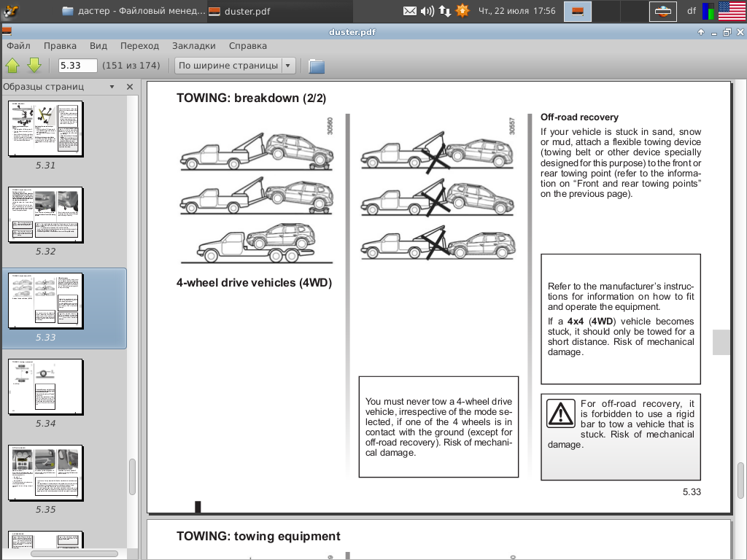The image size is (747, 560).
Task: Switch keyboard layout via US flag
Action: click(731, 12)
